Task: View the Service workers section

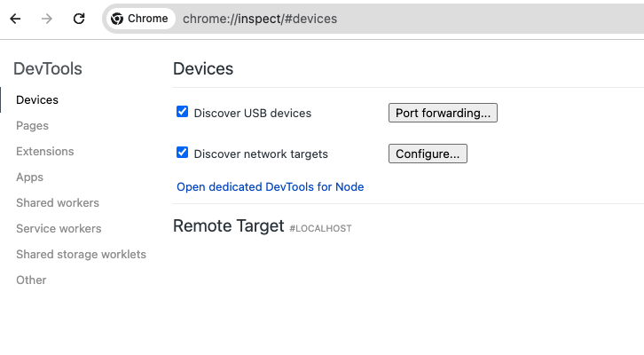Action: (x=59, y=229)
